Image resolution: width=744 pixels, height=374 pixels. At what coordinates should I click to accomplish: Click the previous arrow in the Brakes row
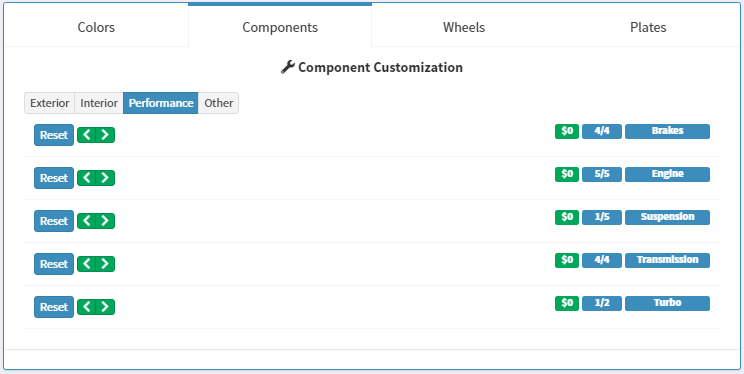pyautogui.click(x=86, y=135)
